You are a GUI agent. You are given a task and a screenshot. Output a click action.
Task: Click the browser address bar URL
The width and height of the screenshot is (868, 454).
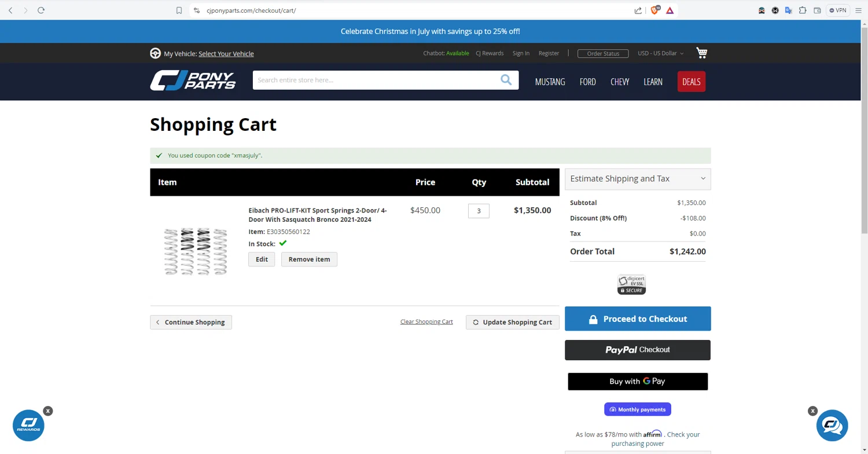point(251,10)
